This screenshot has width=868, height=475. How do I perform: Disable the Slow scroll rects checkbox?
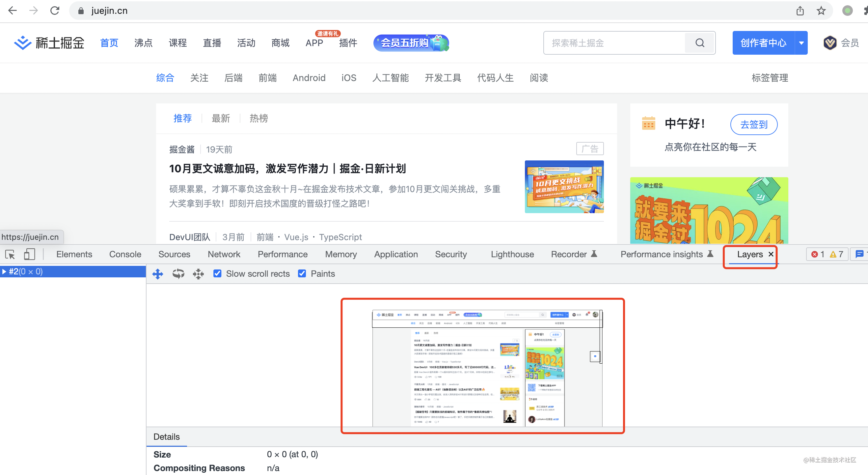218,274
